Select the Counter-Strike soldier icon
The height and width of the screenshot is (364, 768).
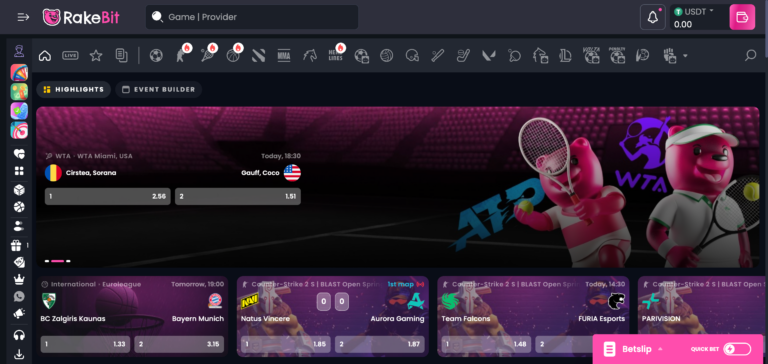(x=182, y=55)
